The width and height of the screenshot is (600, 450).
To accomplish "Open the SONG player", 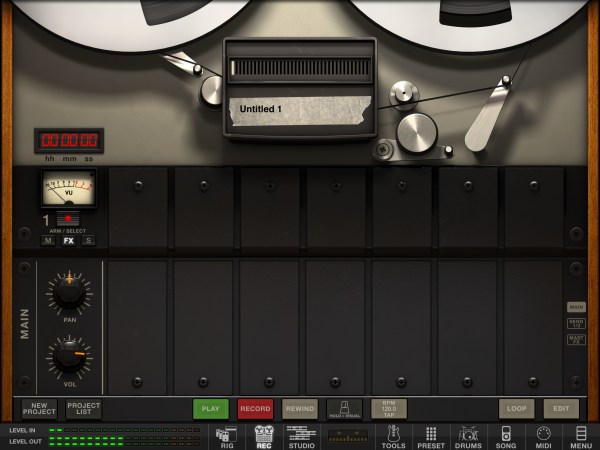I will [506, 437].
